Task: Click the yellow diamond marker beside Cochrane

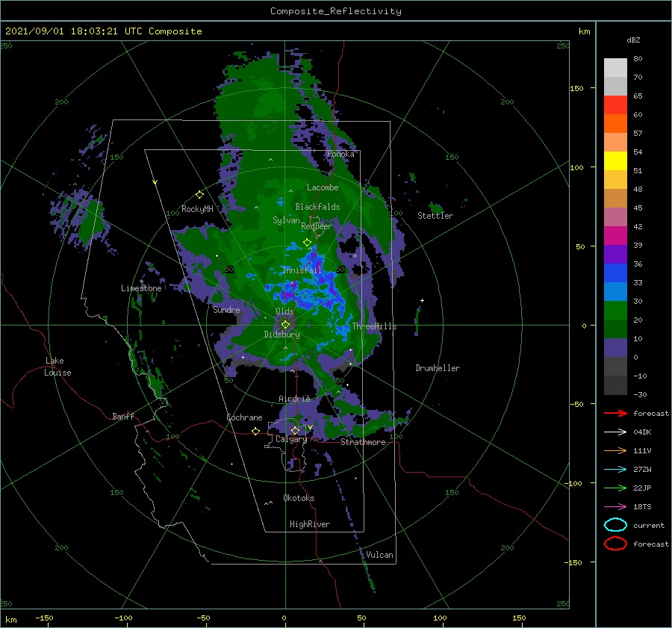Action: (x=255, y=431)
